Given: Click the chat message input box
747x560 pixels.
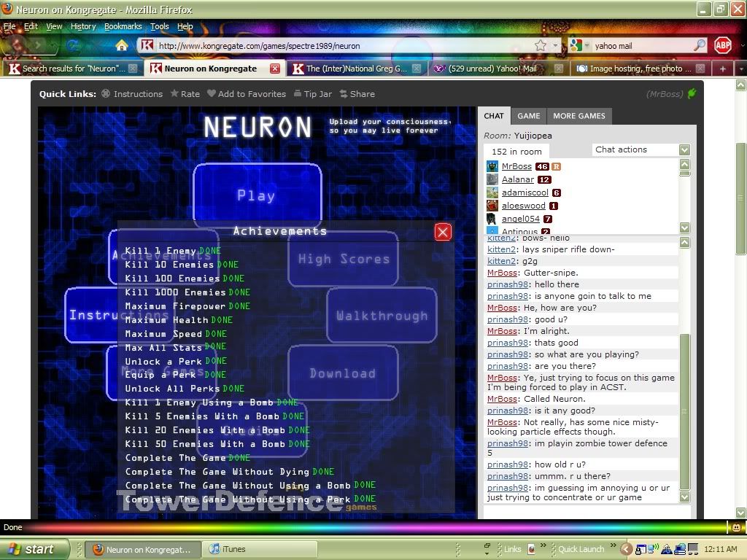Looking at the screenshot, I should [x=587, y=513].
